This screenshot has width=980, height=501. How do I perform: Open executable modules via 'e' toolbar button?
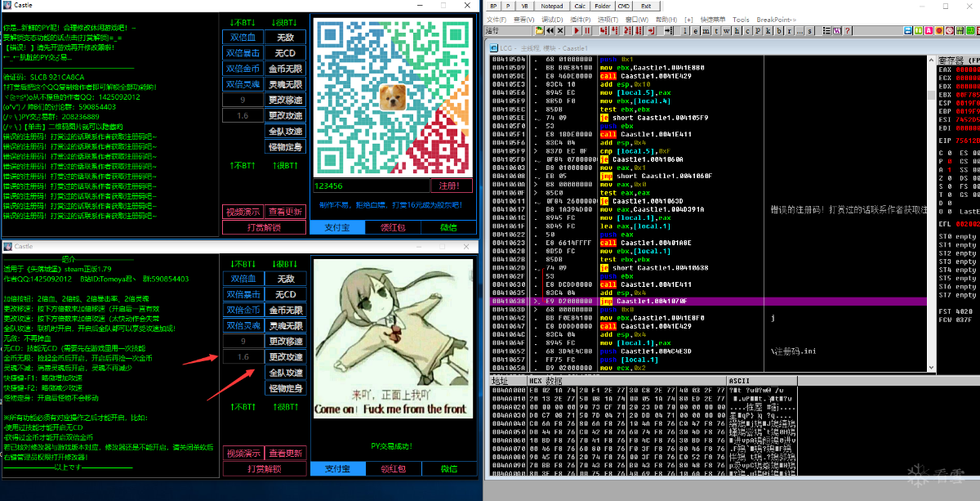[x=695, y=30]
